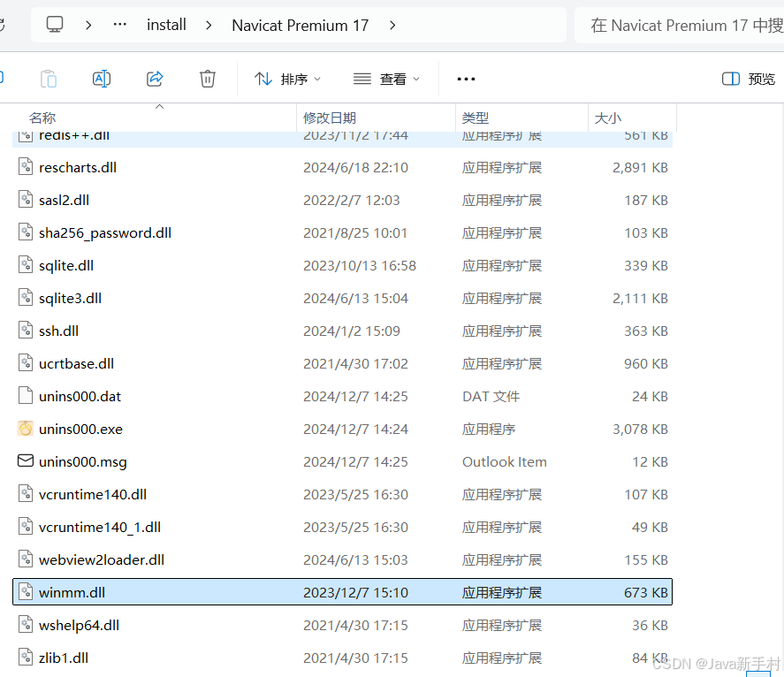Click the vcruntime140_1.dll file icon
The width and height of the screenshot is (784, 677).
click(26, 526)
